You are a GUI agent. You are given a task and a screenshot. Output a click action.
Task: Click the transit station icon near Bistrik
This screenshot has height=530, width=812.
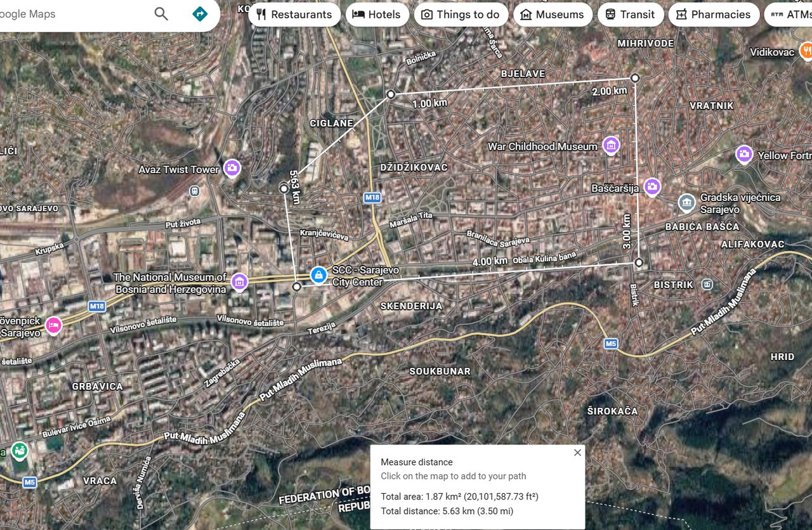point(707,284)
